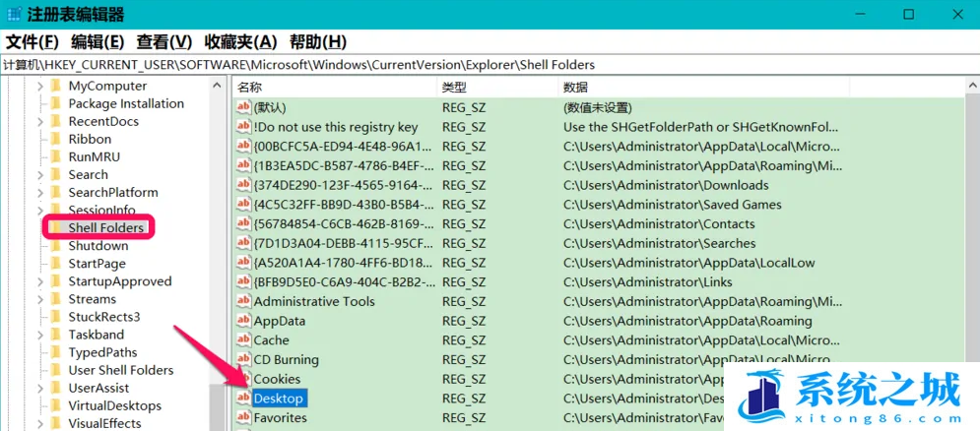Click the tree pane vertical scrollbar thumb

coord(217,406)
